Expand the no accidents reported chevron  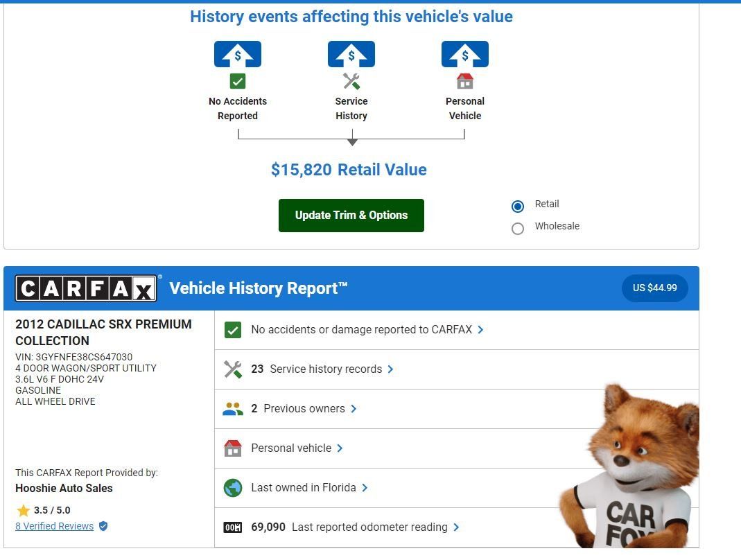click(480, 330)
